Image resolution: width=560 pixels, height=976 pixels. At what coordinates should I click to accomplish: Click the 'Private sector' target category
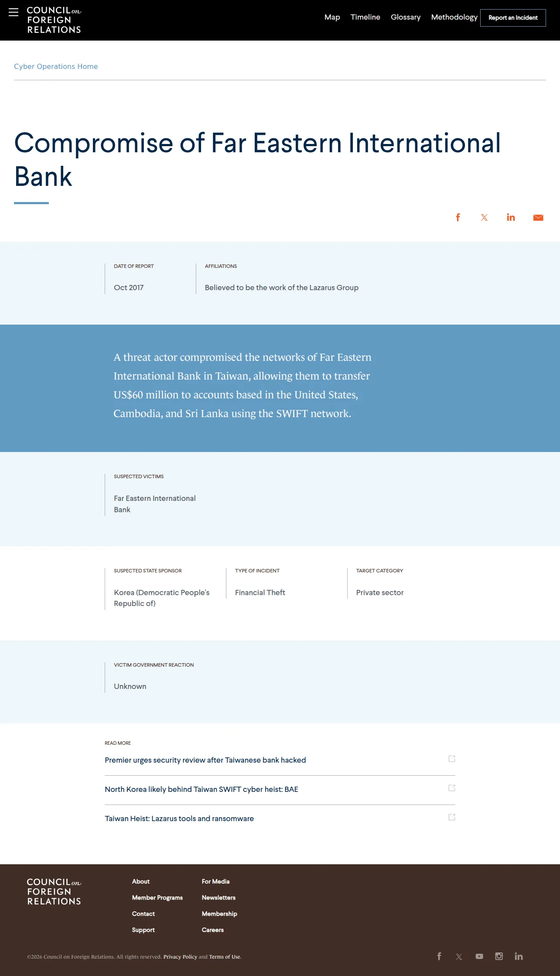380,592
